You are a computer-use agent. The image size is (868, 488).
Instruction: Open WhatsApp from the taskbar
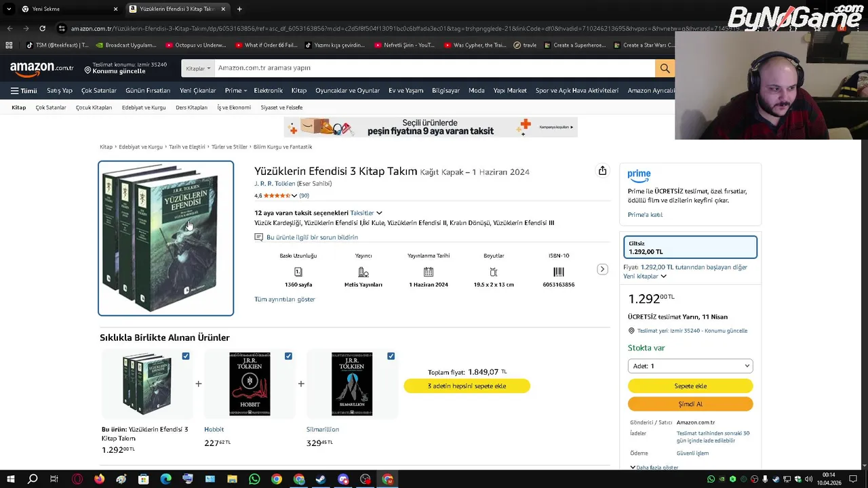pos(254,479)
